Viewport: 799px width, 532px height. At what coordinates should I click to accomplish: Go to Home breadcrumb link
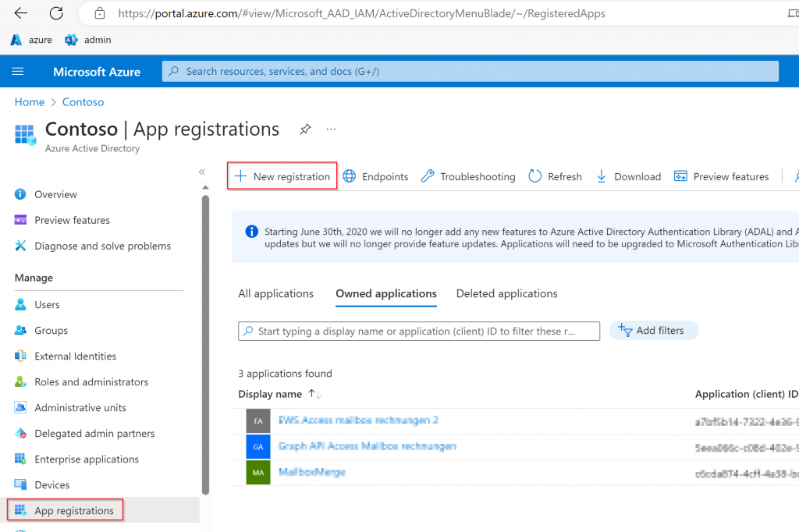click(30, 102)
